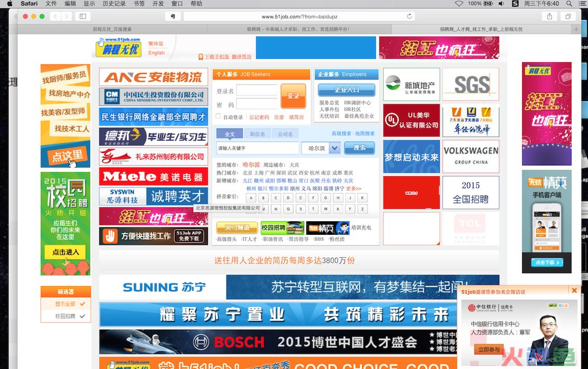Image resolution: width=588 pixels, height=369 pixels.
Task: Click the 51job 前程无忧 logo
Action: [119, 47]
